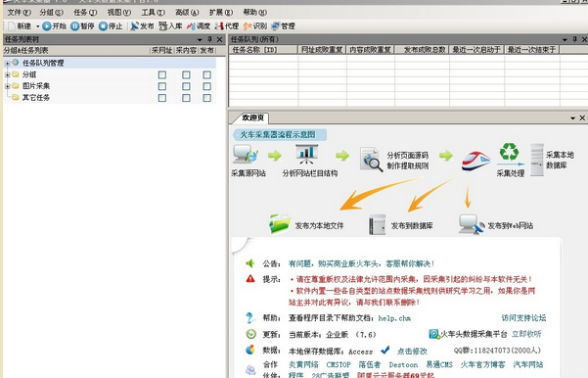Click the 暂停 pause toolbar icon
The height and width of the screenshot is (378, 588).
point(82,25)
